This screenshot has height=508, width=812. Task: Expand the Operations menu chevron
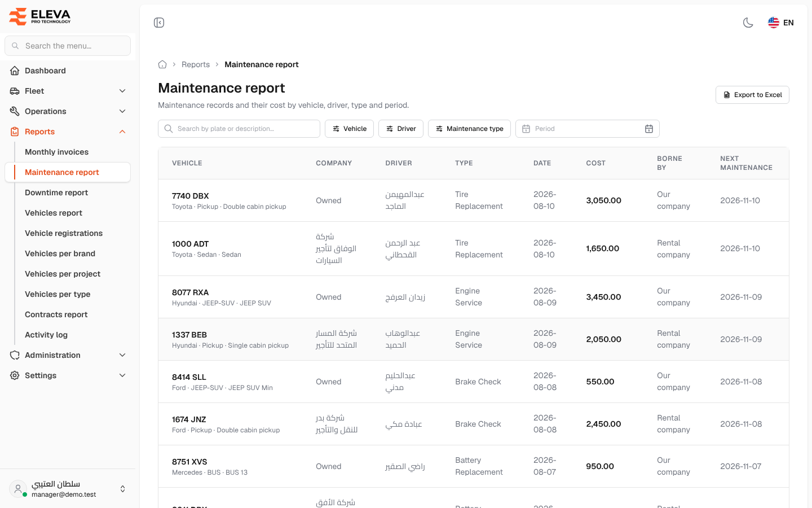[x=122, y=111]
